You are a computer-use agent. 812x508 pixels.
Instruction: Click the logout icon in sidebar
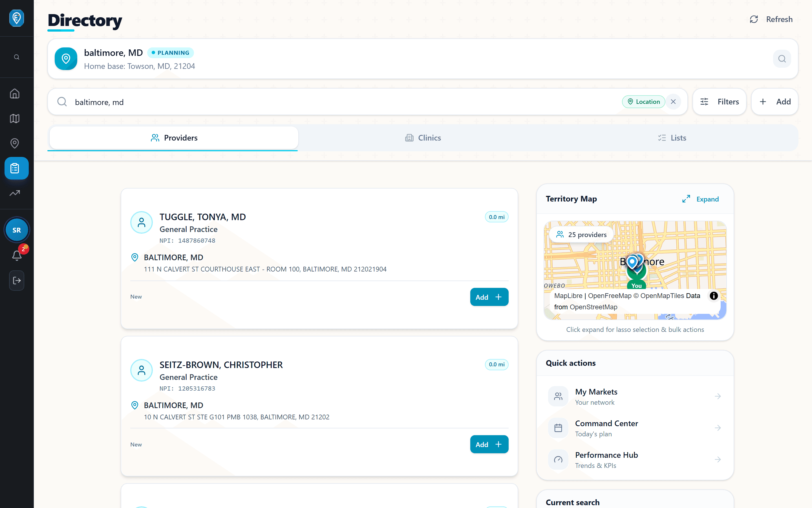16,281
